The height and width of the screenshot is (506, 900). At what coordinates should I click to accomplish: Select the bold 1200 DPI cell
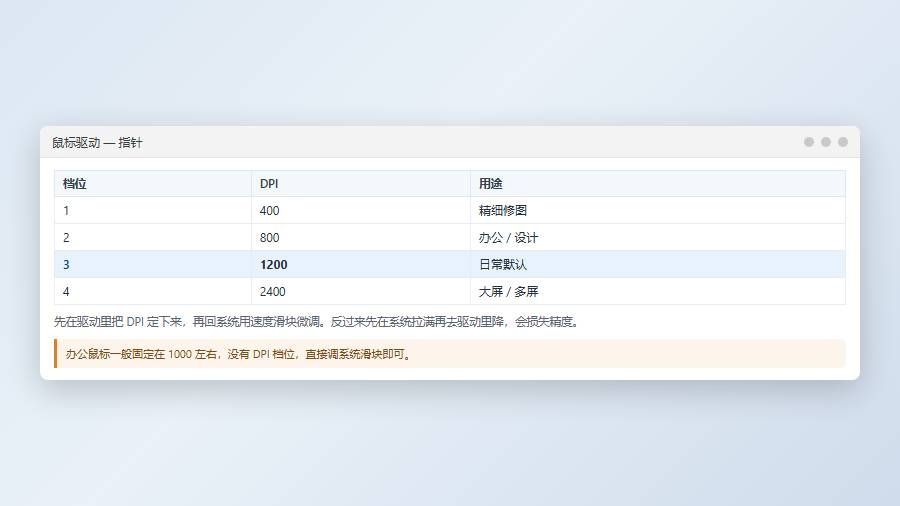click(360, 264)
